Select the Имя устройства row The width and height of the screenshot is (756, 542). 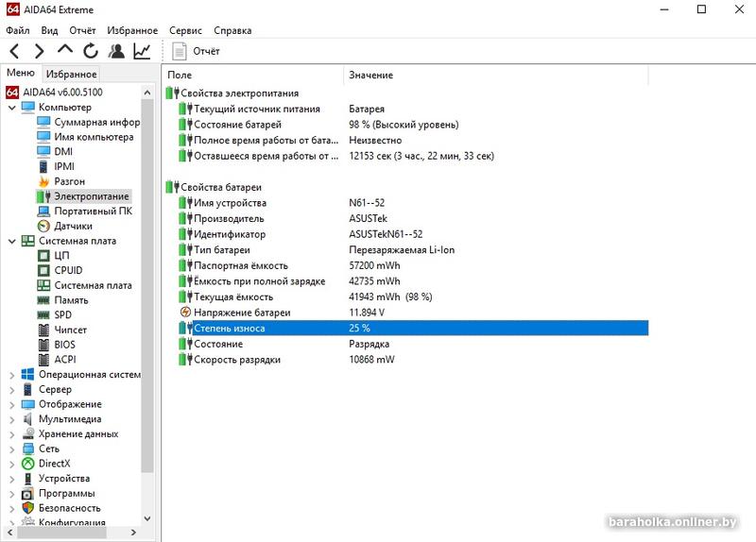point(413,203)
